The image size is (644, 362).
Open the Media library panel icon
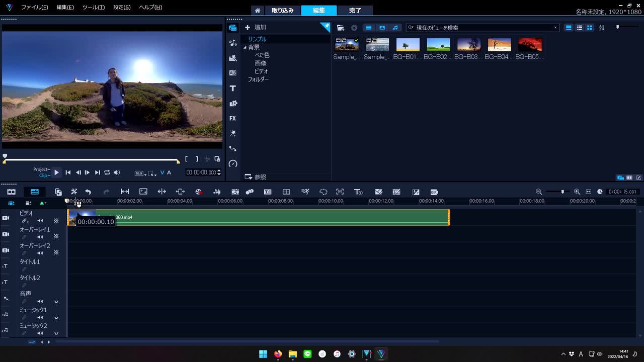[232, 28]
